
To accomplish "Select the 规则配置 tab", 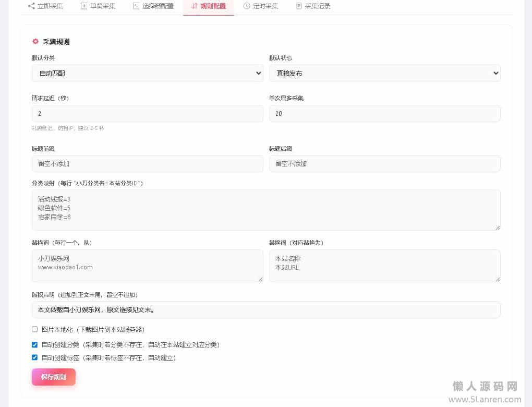I will point(209,6).
